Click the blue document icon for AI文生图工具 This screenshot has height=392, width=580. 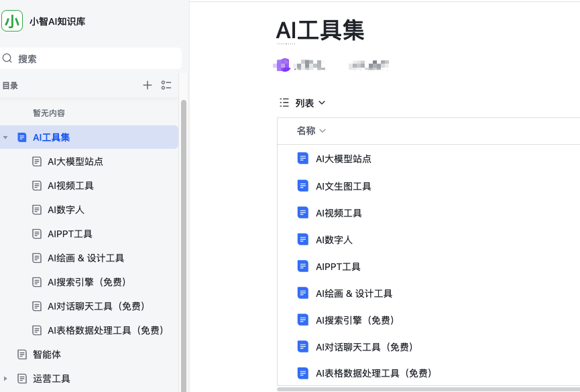pyautogui.click(x=302, y=186)
